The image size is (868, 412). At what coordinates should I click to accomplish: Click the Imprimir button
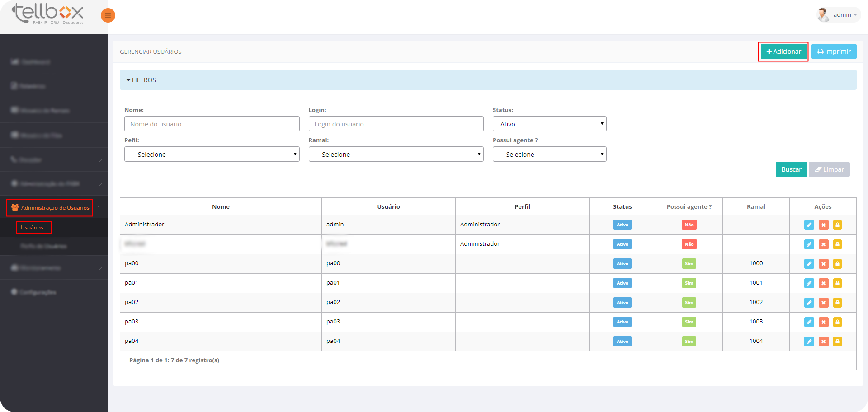[834, 51]
